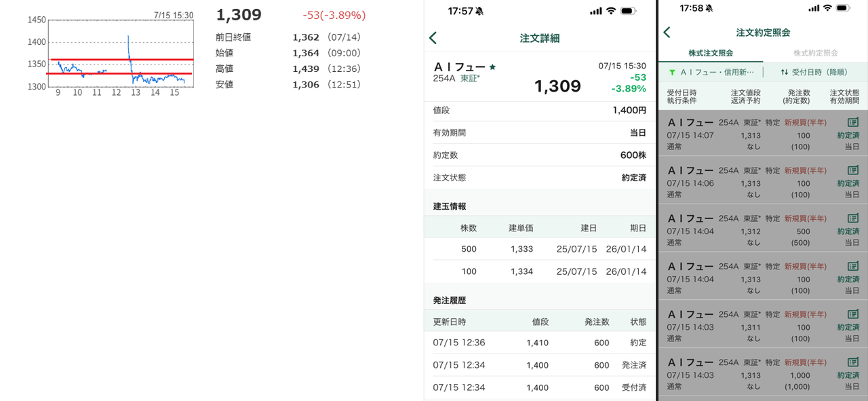The width and height of the screenshot is (868, 401).
Task: Open order detail icon for 14:06 order
Action: click(x=852, y=171)
